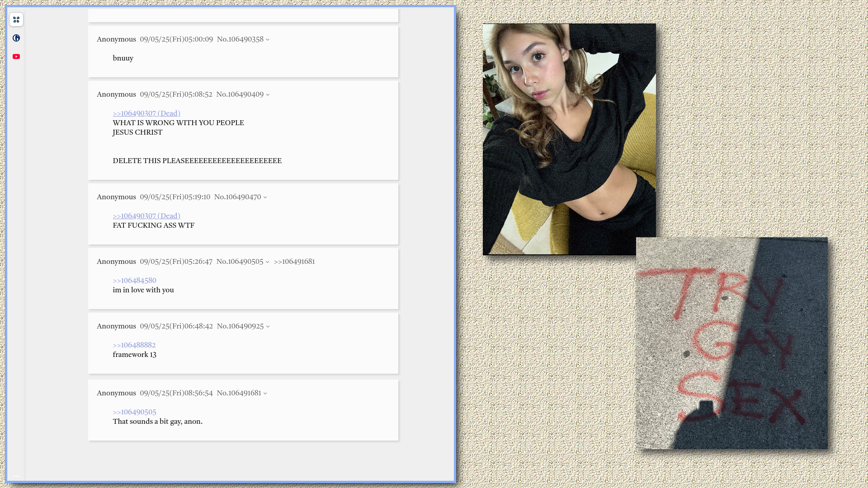
Task: Open the post menu chevron on No.106491681
Action: [265, 394]
